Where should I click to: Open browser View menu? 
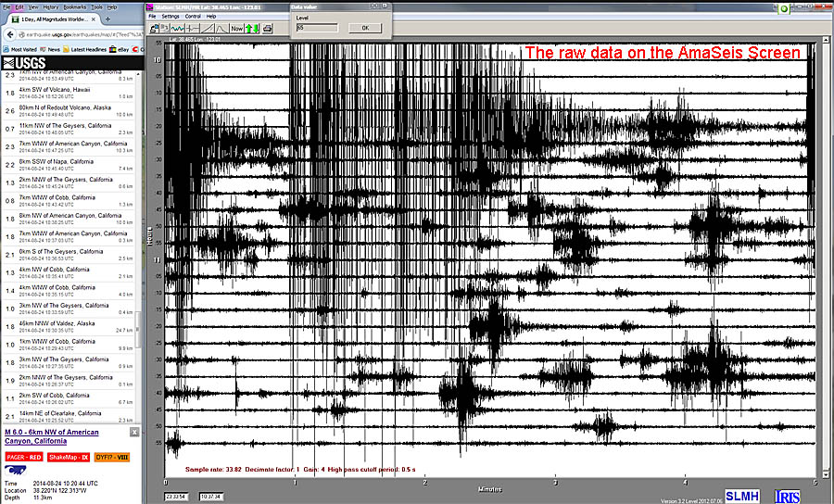point(33,7)
